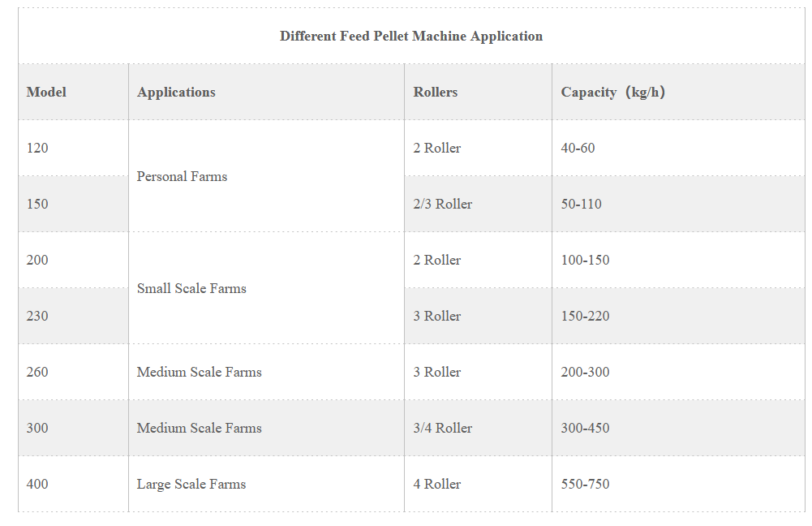Click the 2/3 Roller cell
Screen dimensions: 812x526
(442, 204)
